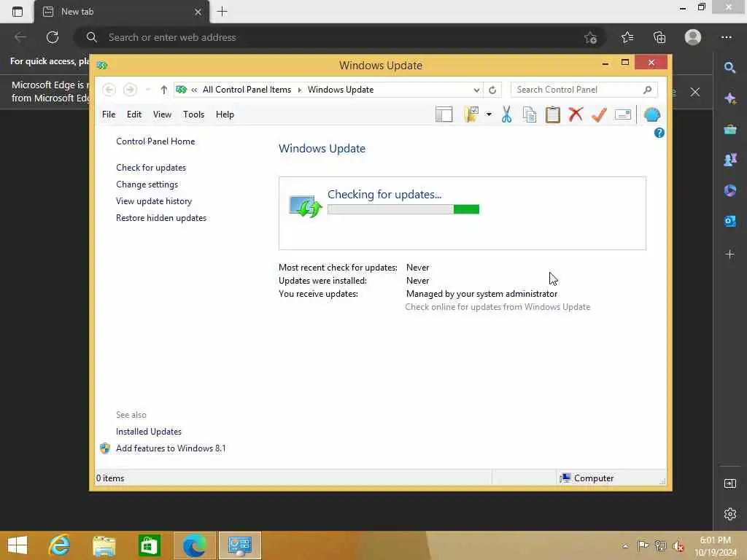
Task: Click the Properties card toolbar icon
Action: (x=623, y=114)
